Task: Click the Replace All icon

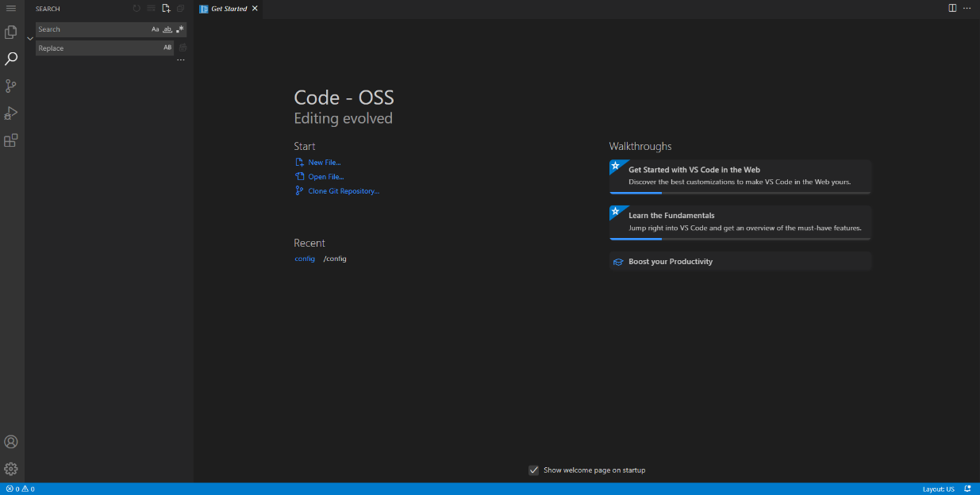Action: 183,48
